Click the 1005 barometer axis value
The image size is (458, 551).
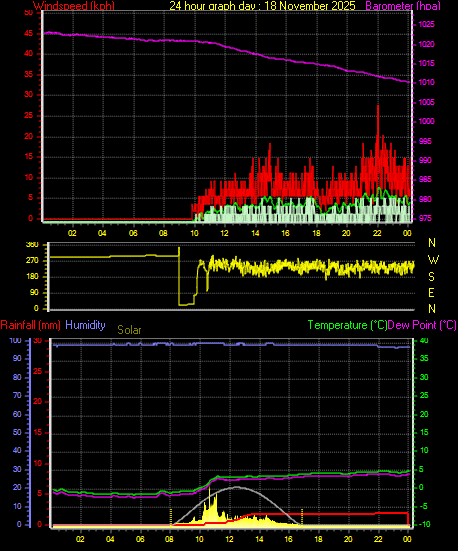pos(426,102)
